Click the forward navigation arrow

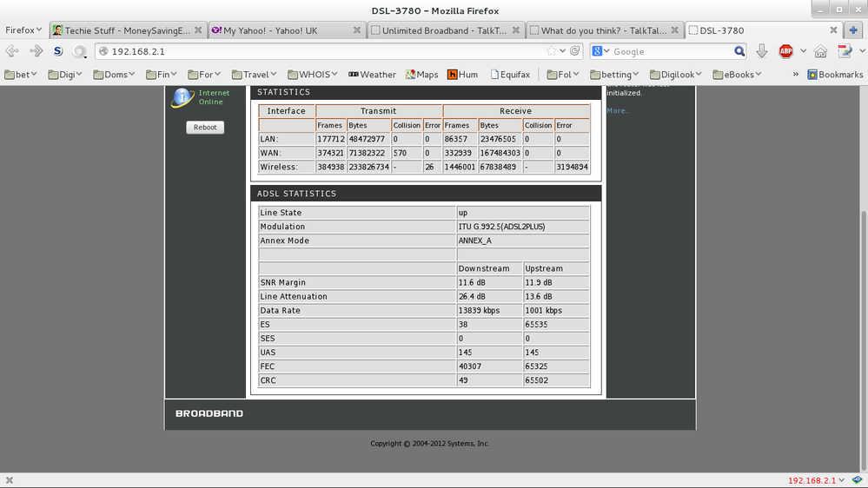36,51
